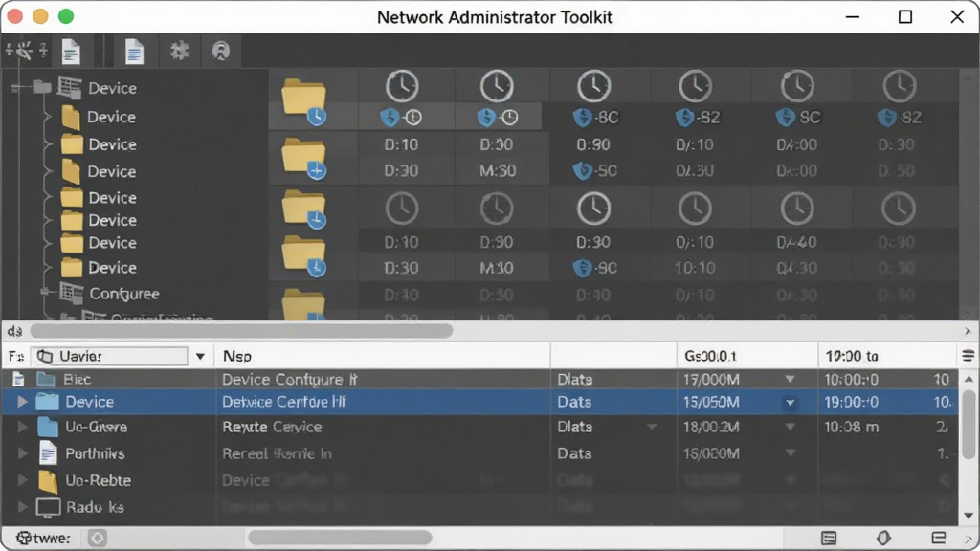Click the document icon of Porthriks
The image size is (980, 551).
point(48,452)
